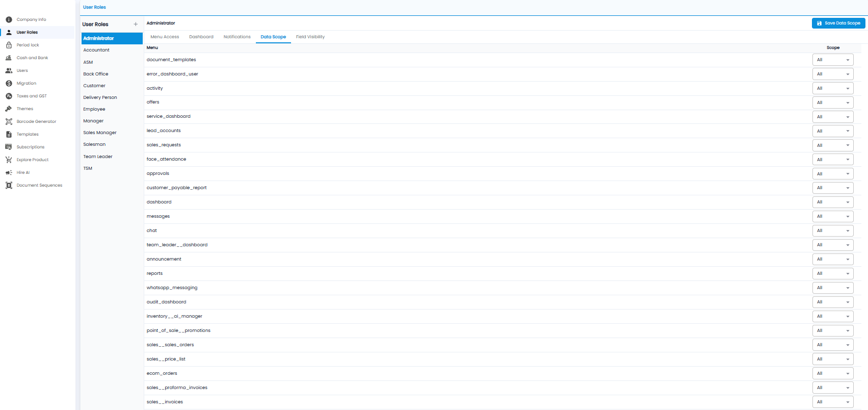Click the Save Data Scope button
Viewport: 868px width, 410px height.
pyautogui.click(x=838, y=23)
